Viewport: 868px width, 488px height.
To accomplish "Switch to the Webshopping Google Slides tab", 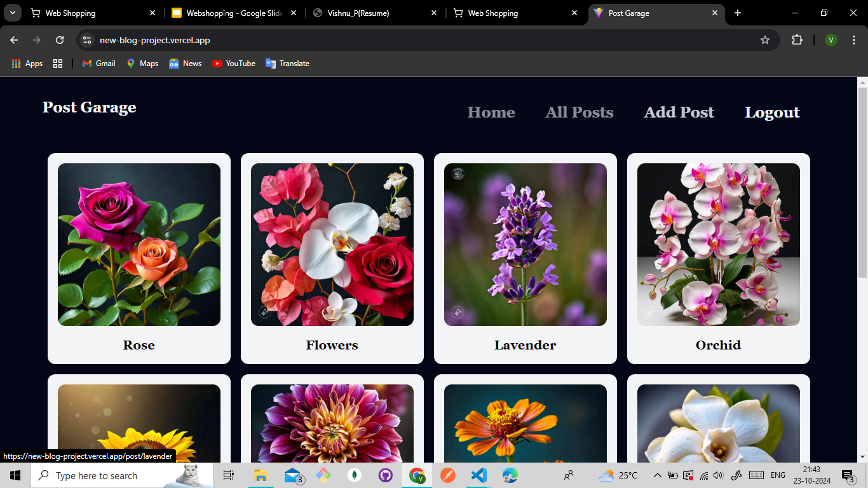I will 233,13.
